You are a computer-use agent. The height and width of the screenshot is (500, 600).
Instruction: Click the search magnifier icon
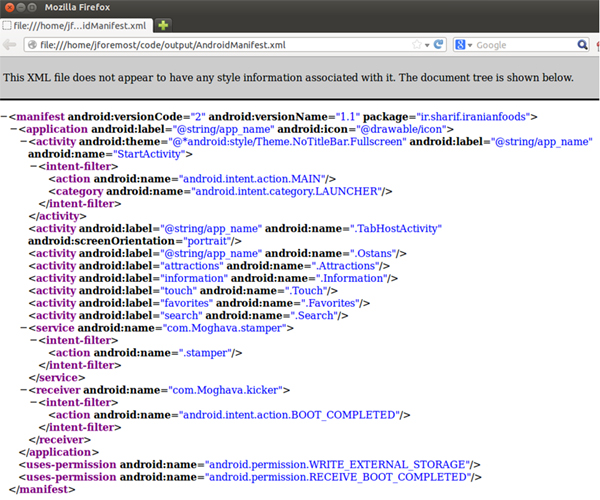pos(582,45)
